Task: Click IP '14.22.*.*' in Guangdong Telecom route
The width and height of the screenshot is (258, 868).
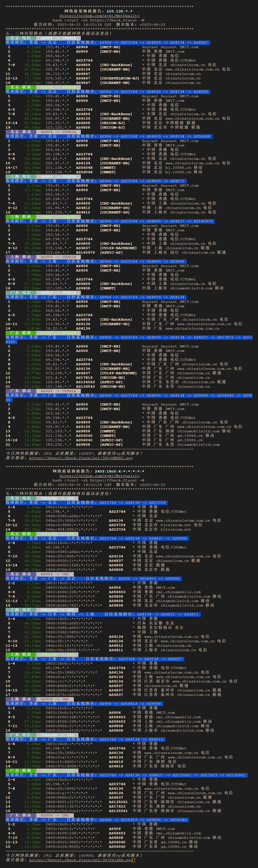Action: (x=56, y=328)
